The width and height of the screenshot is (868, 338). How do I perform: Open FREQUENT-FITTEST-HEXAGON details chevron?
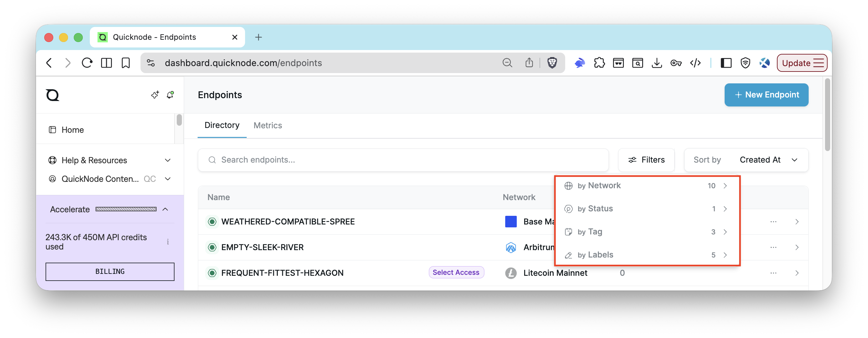[x=796, y=273]
